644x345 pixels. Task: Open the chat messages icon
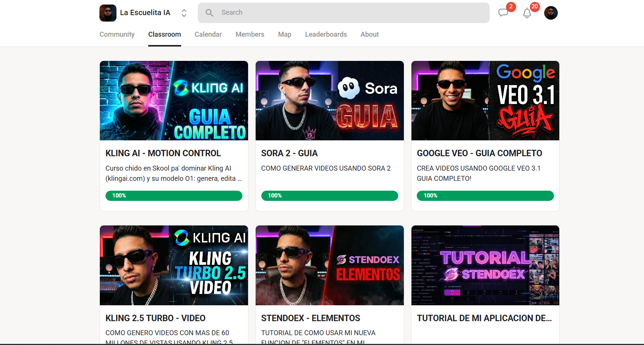[503, 13]
